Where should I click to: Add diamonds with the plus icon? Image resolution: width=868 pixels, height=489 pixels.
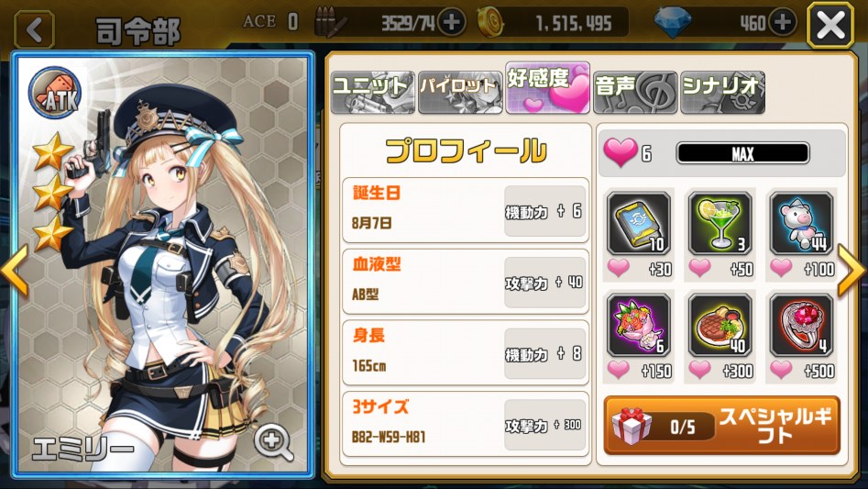782,23
